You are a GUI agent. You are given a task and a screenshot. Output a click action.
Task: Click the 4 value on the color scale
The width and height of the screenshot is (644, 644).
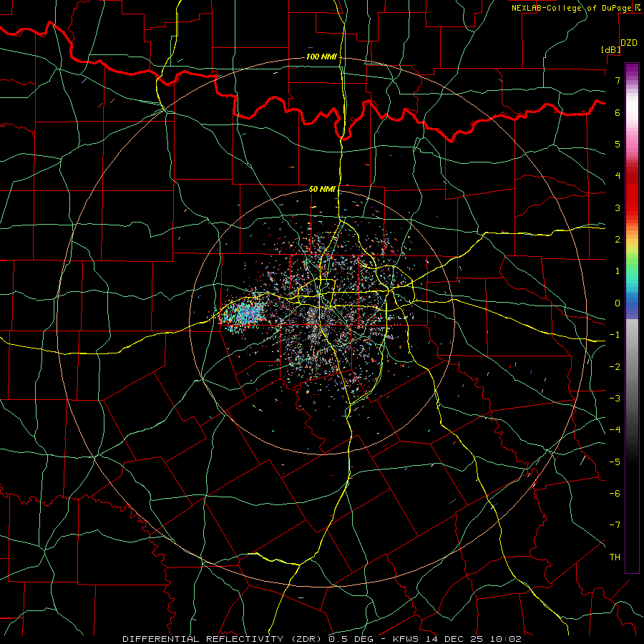618,176
